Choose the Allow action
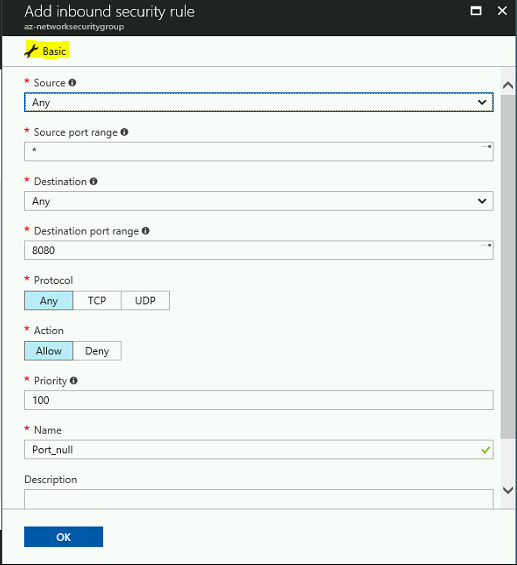 click(x=49, y=351)
